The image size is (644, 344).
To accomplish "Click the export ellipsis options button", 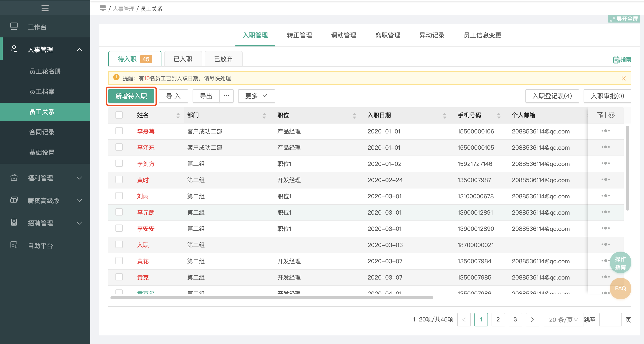I will pos(226,96).
